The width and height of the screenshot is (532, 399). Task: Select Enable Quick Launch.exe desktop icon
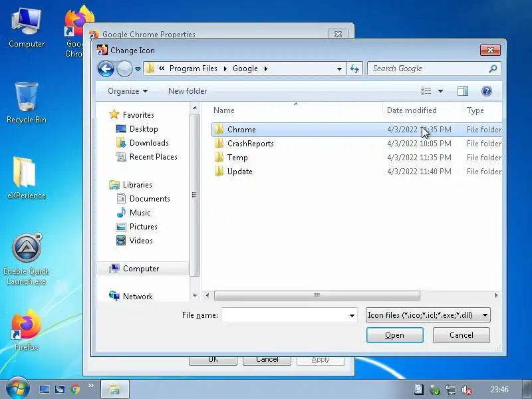[x=27, y=259]
